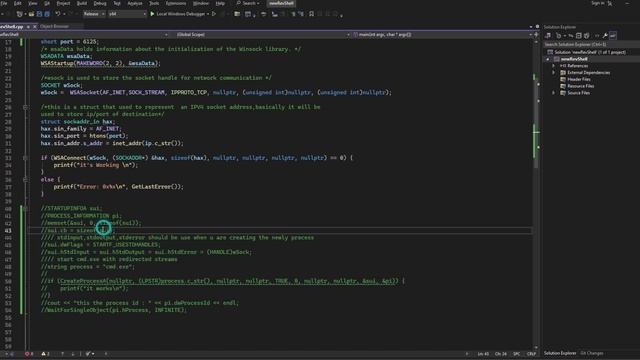
Task: Open the Search box in title bar
Action: (248, 3)
